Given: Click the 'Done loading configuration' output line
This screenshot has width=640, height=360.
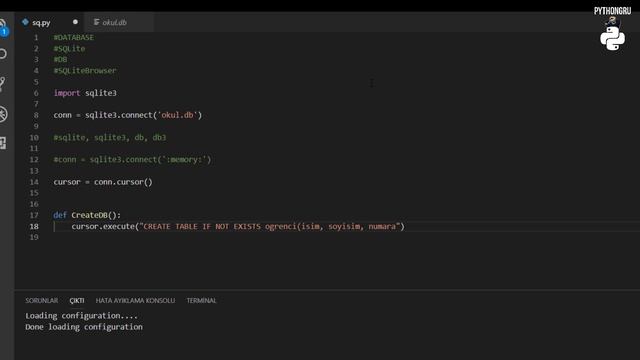Looking at the screenshot, I should [x=84, y=327].
